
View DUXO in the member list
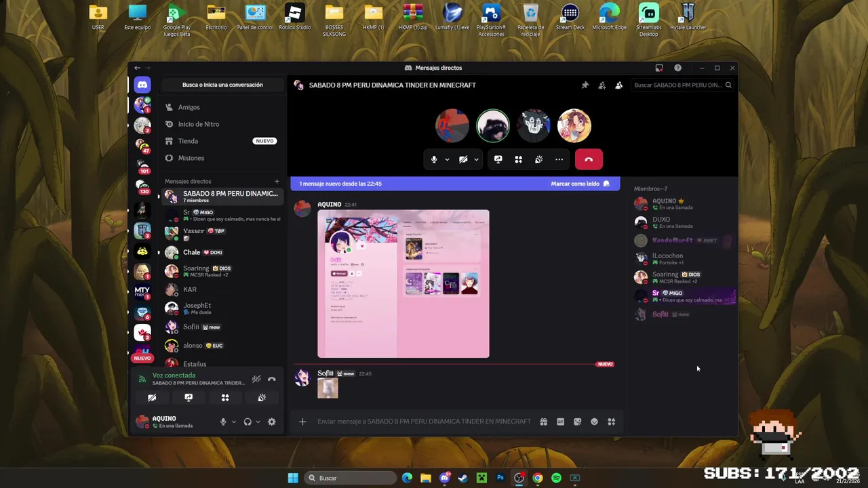pyautogui.click(x=684, y=222)
